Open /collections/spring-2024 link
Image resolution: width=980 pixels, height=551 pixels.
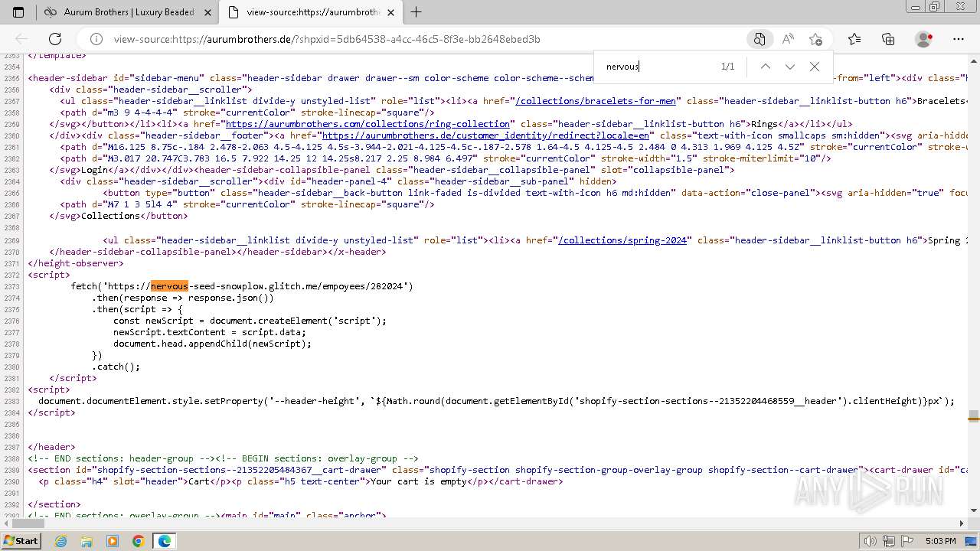point(622,240)
